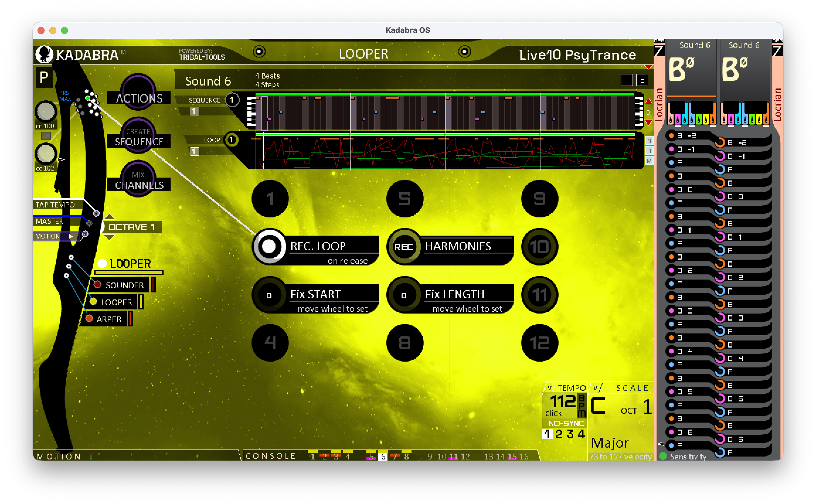Click the 112 BPM tempo value

[563, 401]
